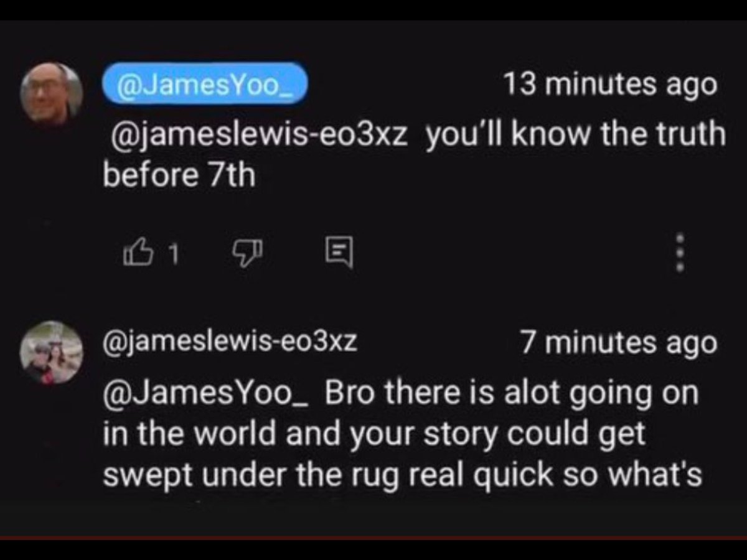
Task: Click the red progress bar at bottom
Action: (x=374, y=538)
